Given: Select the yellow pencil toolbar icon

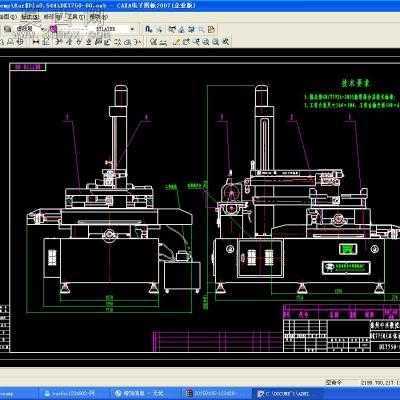Looking at the screenshot, I should pyautogui.click(x=177, y=42).
